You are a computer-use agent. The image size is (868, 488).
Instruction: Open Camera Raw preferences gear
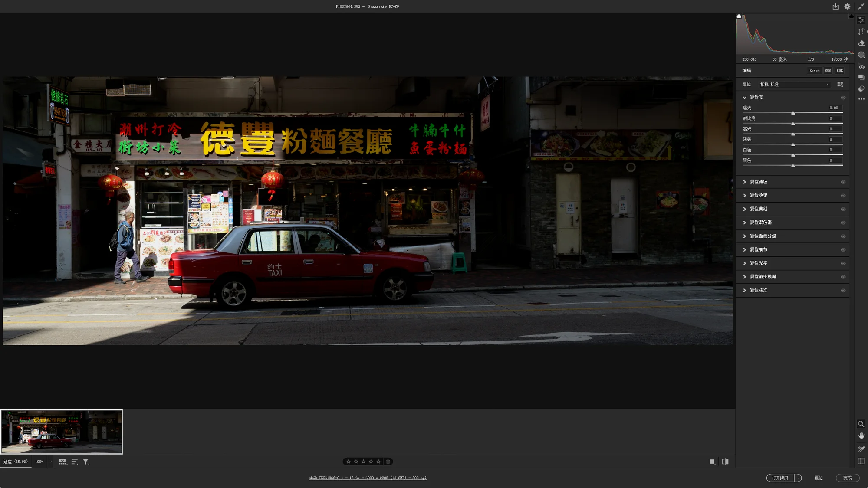(847, 7)
